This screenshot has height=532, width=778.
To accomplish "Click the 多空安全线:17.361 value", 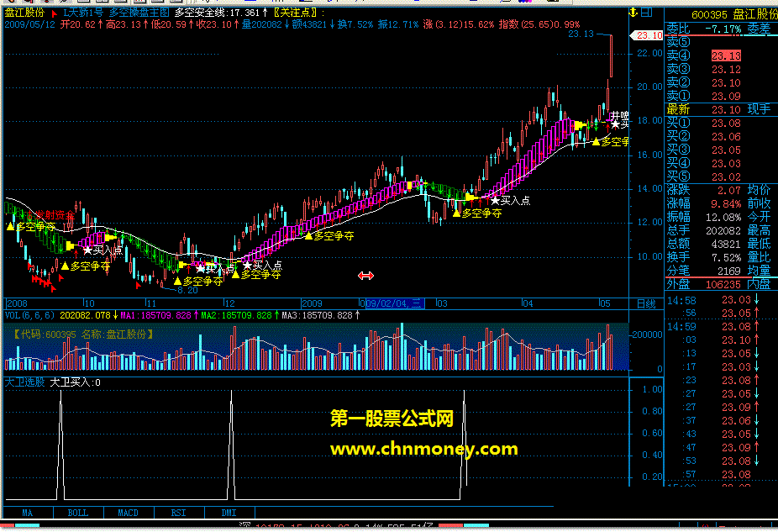I will 221,13.
